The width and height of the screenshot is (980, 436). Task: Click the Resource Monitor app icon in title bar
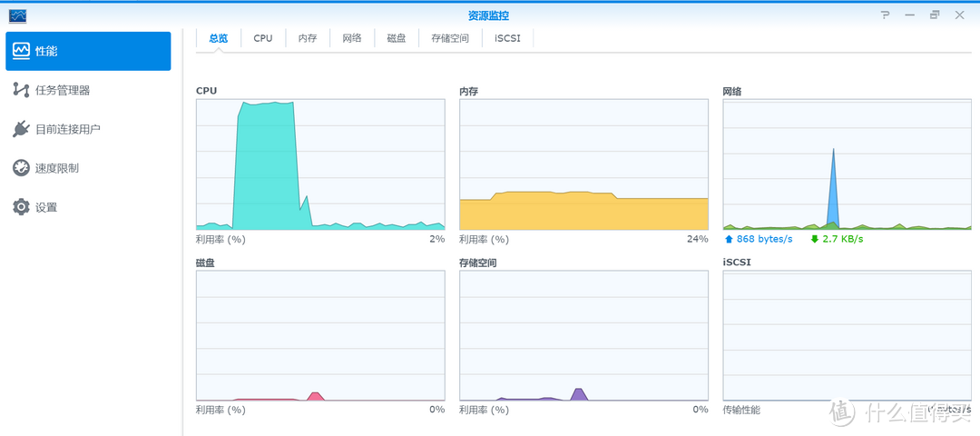18,15
